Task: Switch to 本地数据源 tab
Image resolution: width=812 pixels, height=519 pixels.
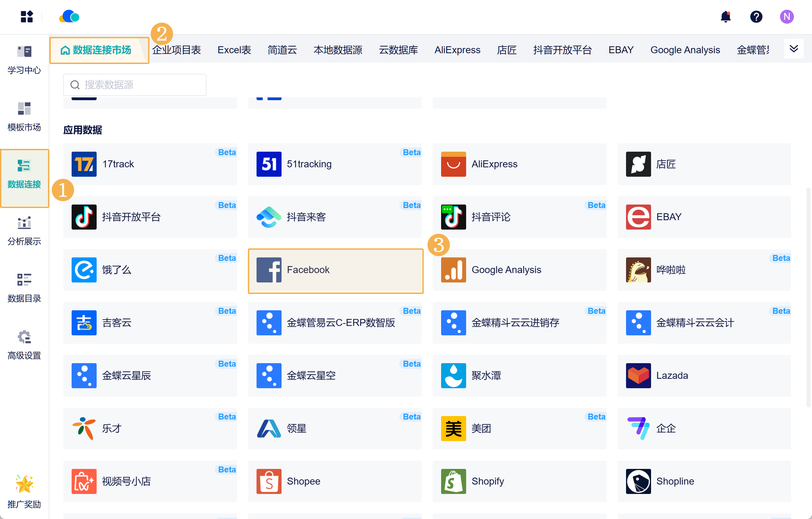Action: [x=338, y=50]
